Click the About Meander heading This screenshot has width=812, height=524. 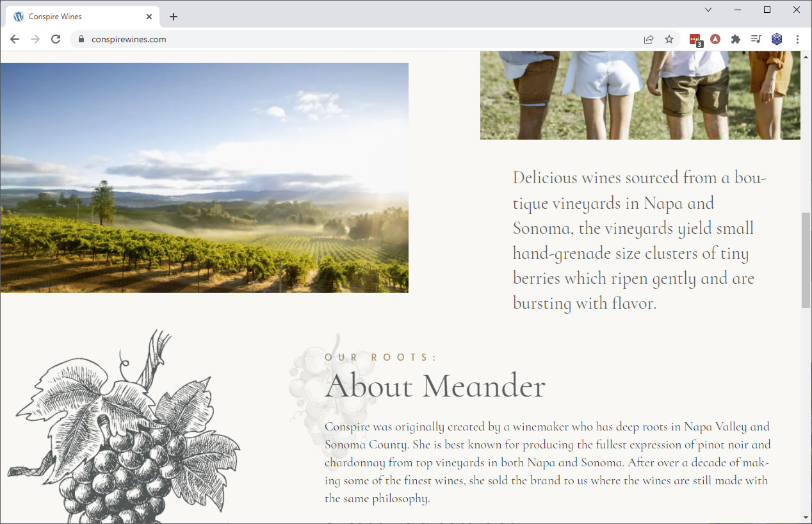point(435,386)
